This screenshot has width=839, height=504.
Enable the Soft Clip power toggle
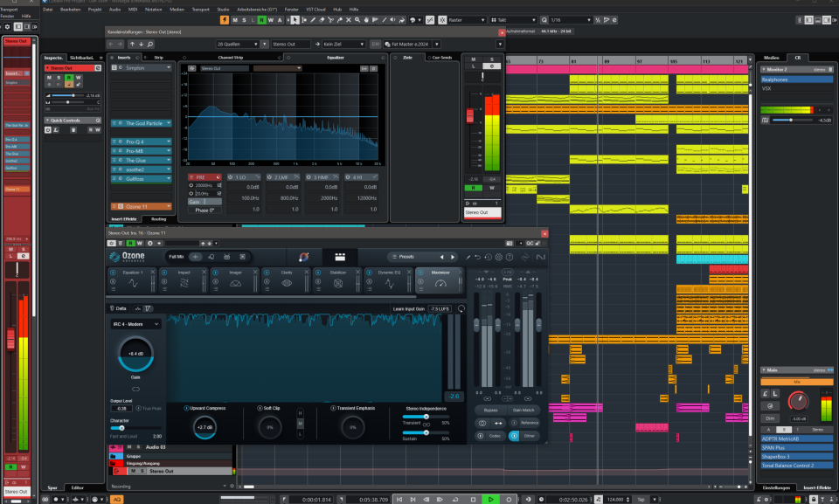pos(258,408)
